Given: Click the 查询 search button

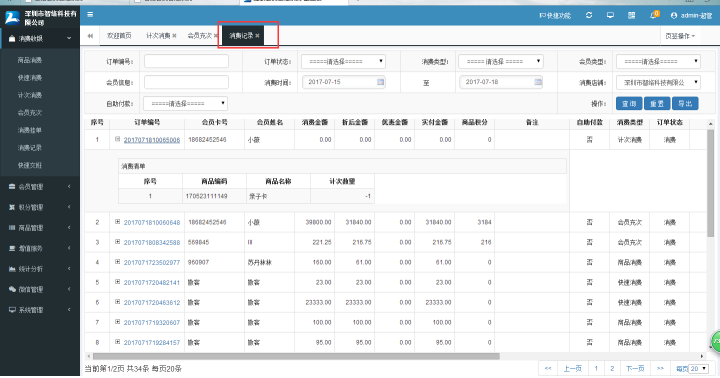Looking at the screenshot, I should (629, 104).
